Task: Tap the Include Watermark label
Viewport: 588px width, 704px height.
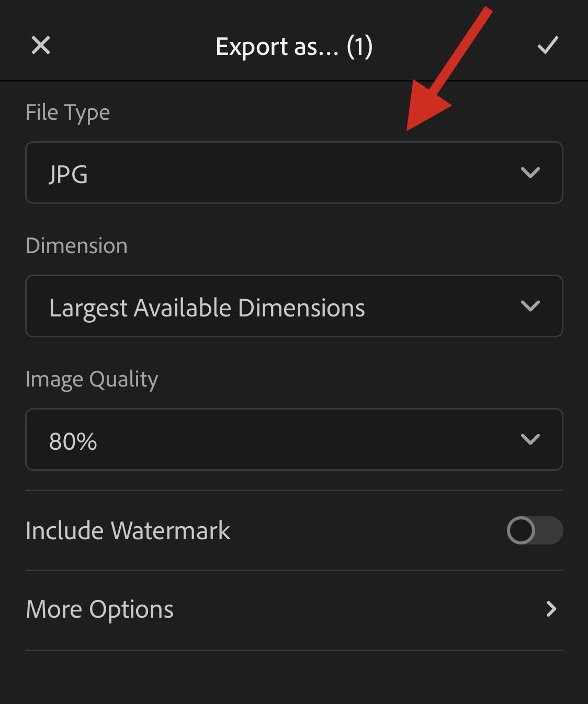Action: (x=128, y=530)
